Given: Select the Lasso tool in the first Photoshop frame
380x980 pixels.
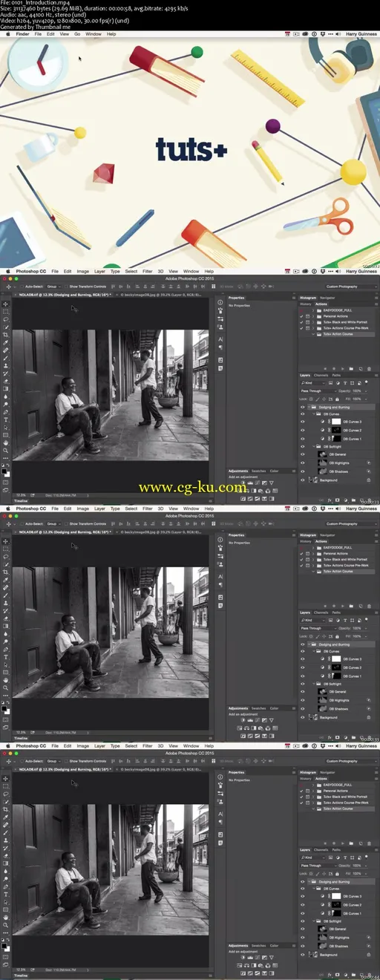Looking at the screenshot, I should pos(6,319).
